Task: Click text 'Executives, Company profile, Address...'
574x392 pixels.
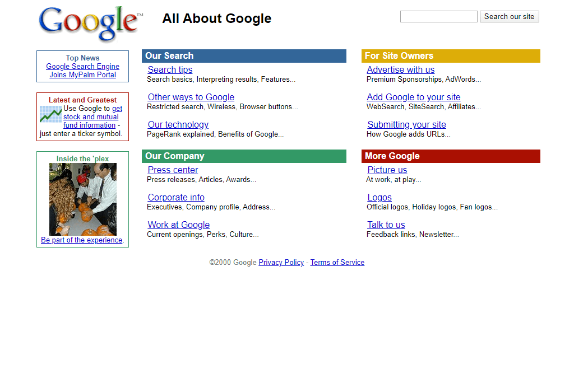Action: (x=211, y=207)
